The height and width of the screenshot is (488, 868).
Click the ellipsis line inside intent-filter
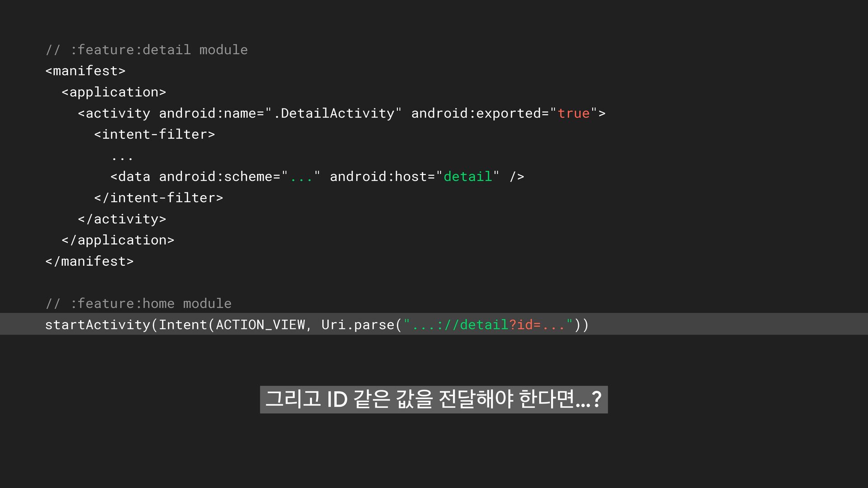tap(122, 157)
